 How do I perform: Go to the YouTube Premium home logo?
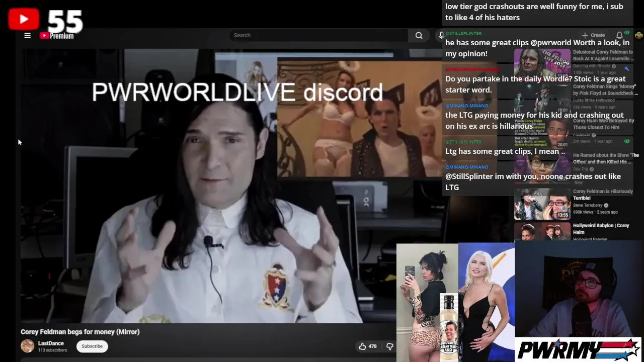pyautogui.click(x=57, y=36)
